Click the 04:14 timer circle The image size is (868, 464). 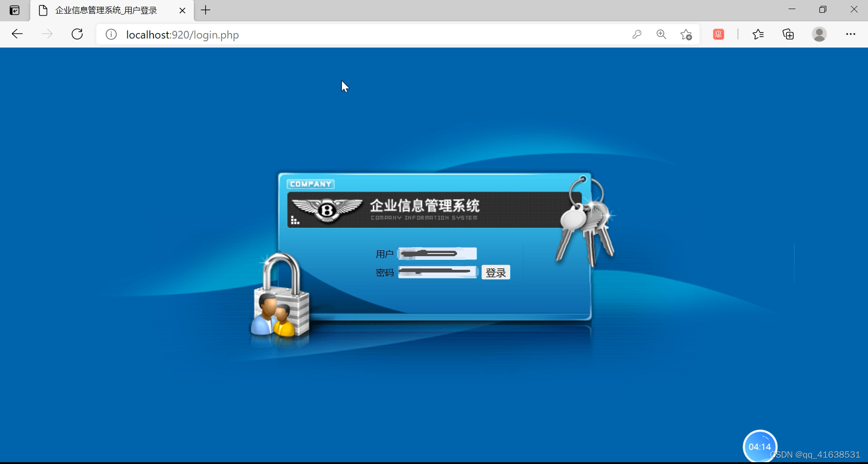point(760,446)
